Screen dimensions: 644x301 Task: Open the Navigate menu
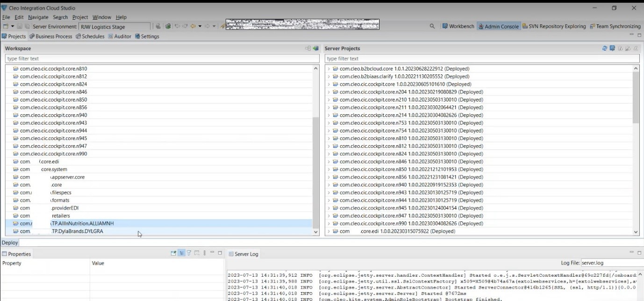click(38, 17)
